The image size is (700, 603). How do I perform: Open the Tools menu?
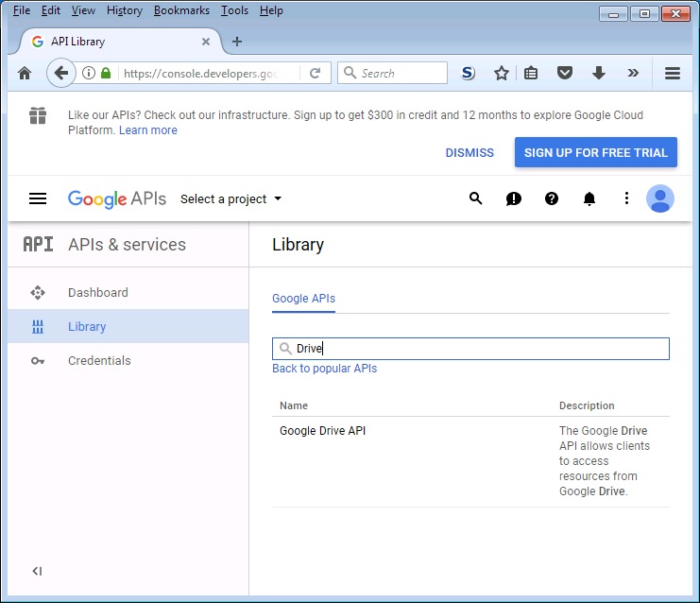(x=234, y=10)
